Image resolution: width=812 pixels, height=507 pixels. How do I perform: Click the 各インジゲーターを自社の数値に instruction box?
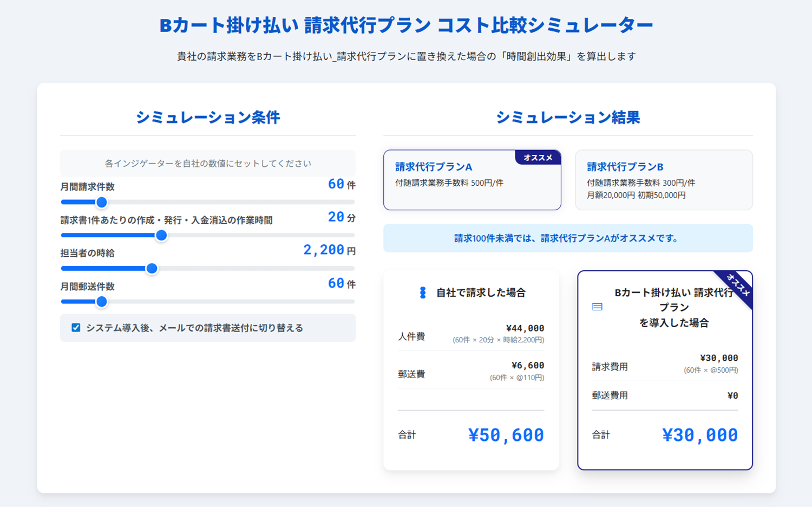pos(208,163)
